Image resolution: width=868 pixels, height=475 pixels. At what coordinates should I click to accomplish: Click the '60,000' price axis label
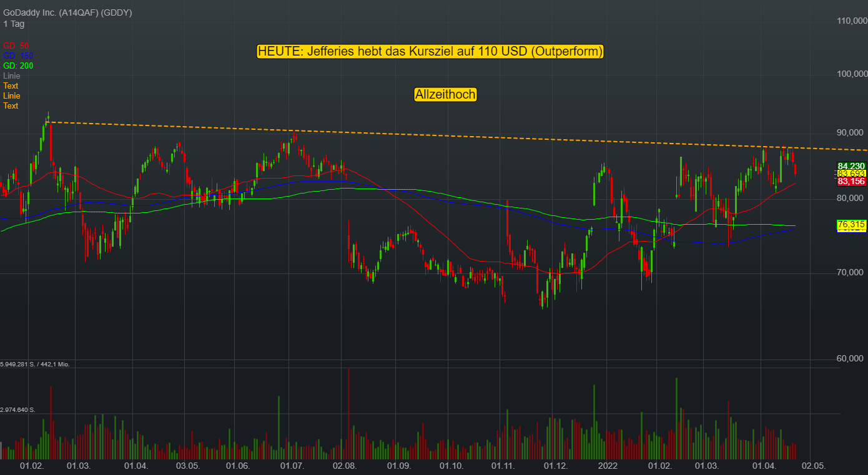point(851,359)
